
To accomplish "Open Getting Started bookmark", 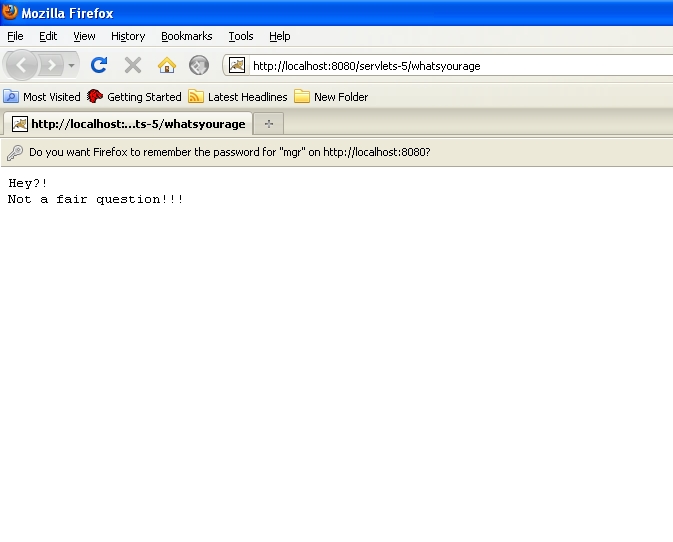I will [x=134, y=97].
